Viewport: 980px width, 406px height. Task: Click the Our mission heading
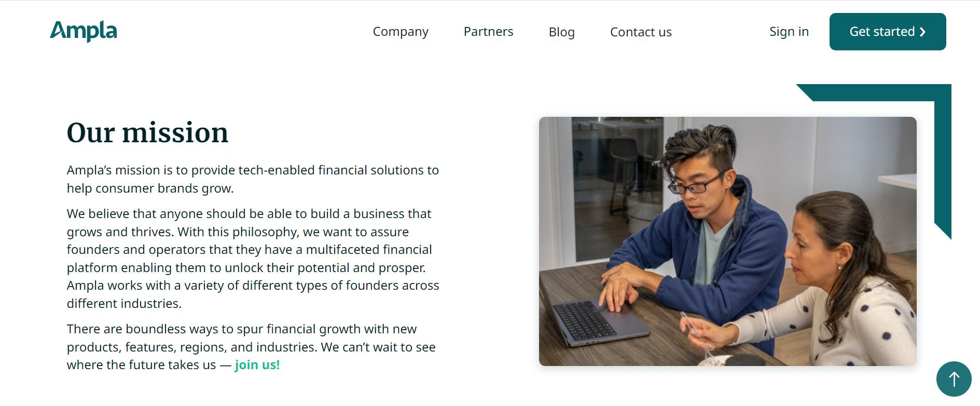[x=147, y=132]
